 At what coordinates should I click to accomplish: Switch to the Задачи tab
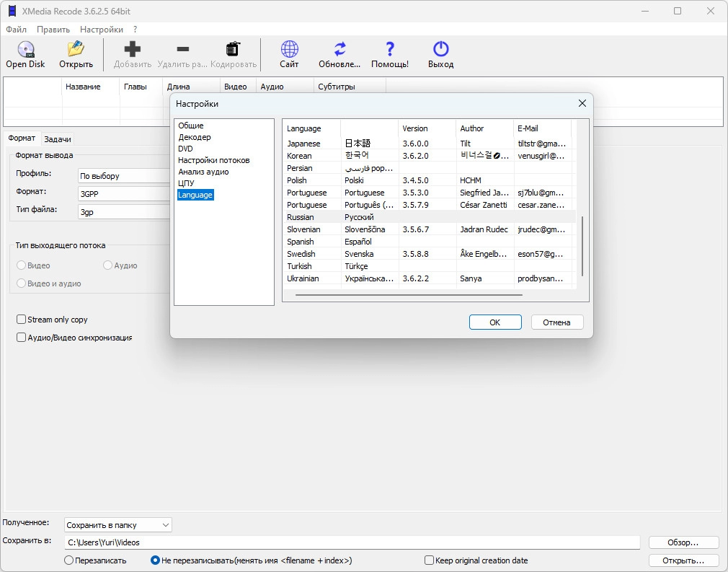coord(58,139)
